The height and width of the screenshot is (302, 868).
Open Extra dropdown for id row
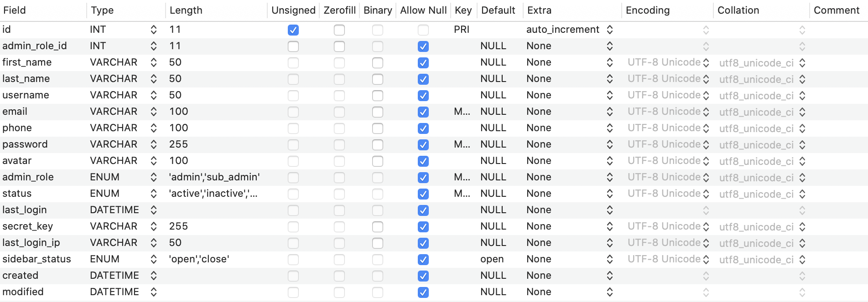point(610,30)
